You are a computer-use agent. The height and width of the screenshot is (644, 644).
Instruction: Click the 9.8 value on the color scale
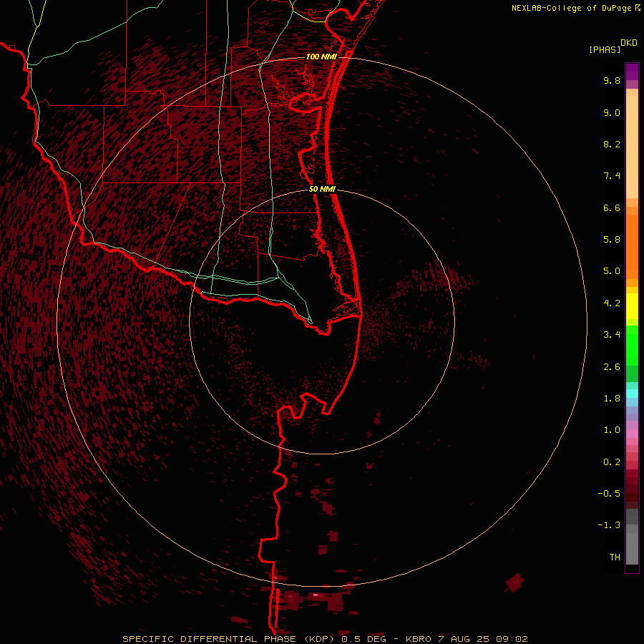[x=612, y=80]
